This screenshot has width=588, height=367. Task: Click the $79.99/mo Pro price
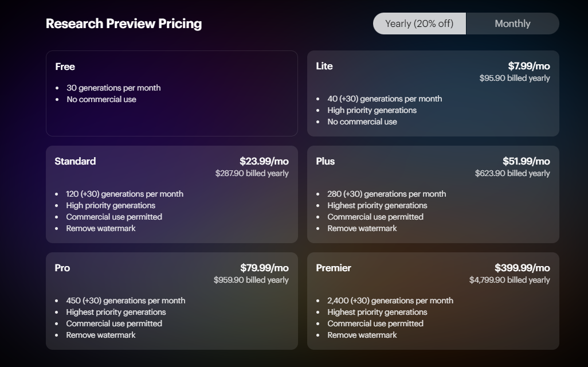coord(264,268)
